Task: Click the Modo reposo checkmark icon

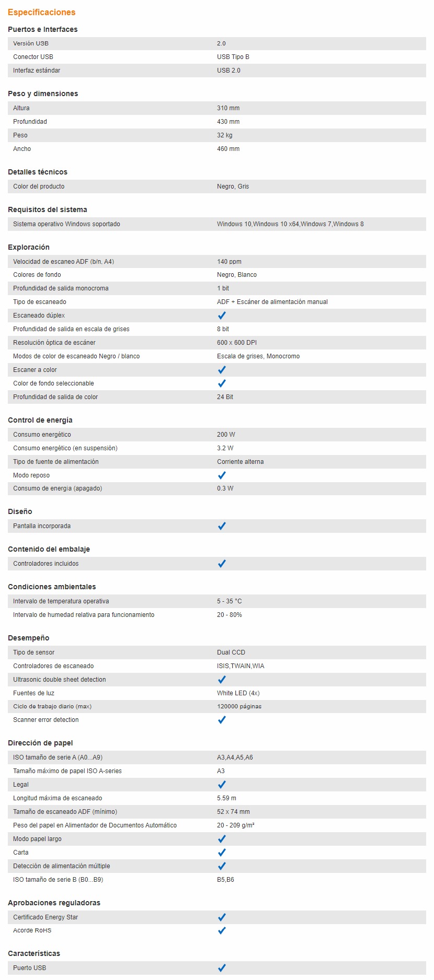Action: tap(222, 475)
